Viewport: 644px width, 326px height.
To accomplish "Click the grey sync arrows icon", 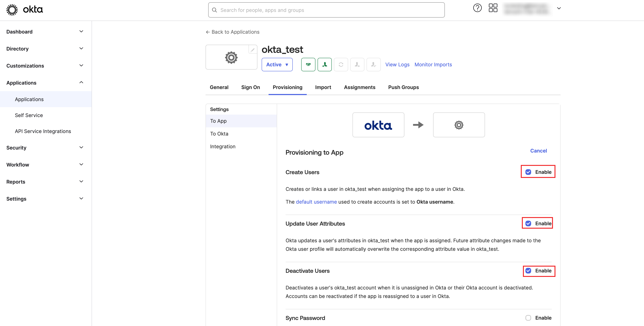I will (341, 64).
